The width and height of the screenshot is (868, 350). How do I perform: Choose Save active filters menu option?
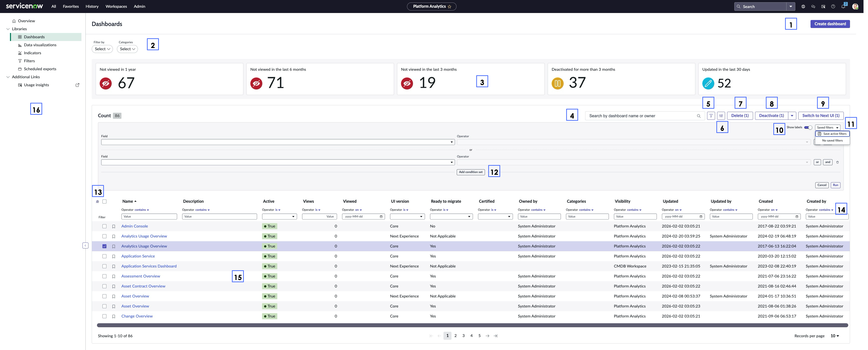pyautogui.click(x=832, y=134)
